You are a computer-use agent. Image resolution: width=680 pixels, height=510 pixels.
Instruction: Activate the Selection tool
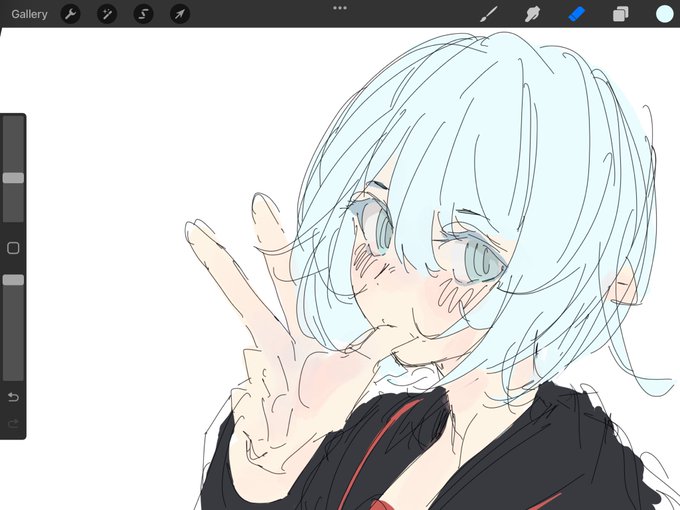click(143, 14)
